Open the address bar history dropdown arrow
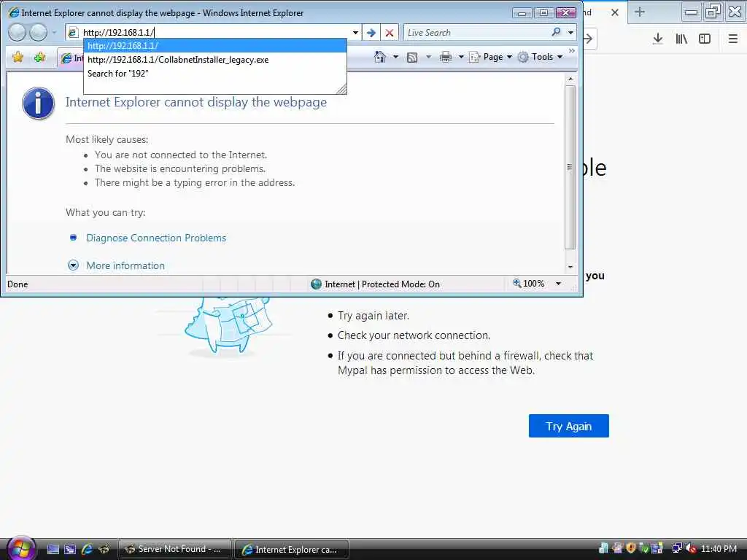747x560 pixels. (x=355, y=32)
